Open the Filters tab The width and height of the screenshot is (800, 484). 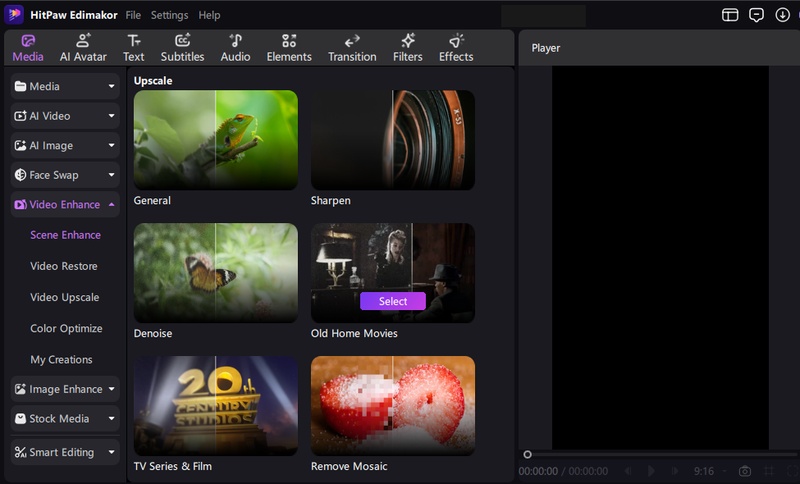pos(408,48)
